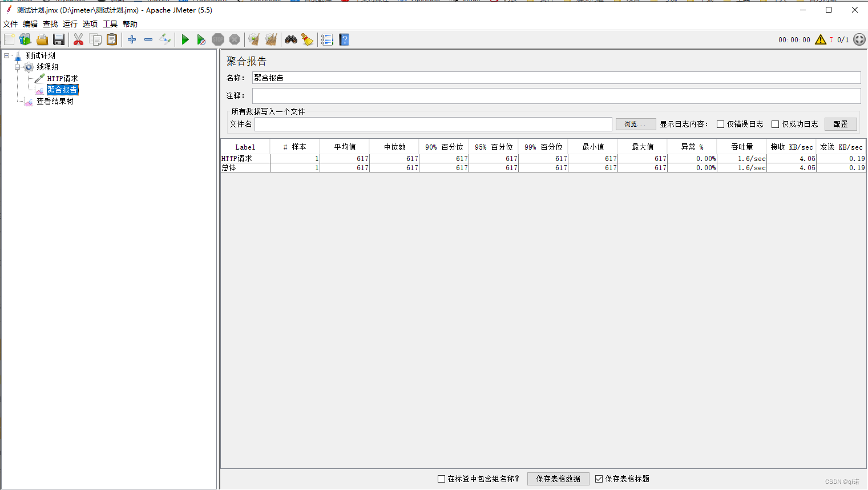The width and height of the screenshot is (868, 490).
Task: Click the Stop test icon
Action: click(218, 39)
